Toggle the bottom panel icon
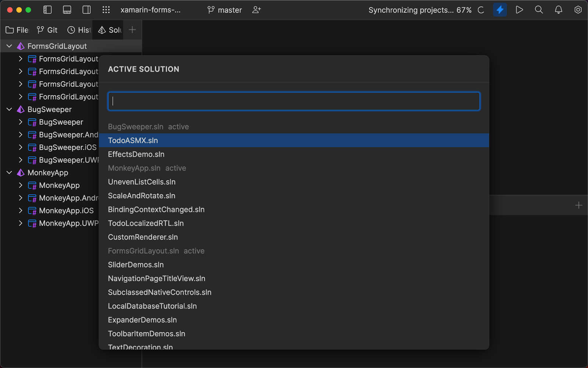Image resolution: width=588 pixels, height=368 pixels. pos(67,10)
